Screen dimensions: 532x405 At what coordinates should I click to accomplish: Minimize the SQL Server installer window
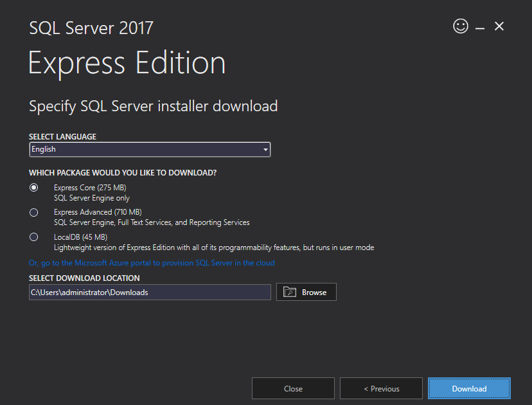(480, 28)
